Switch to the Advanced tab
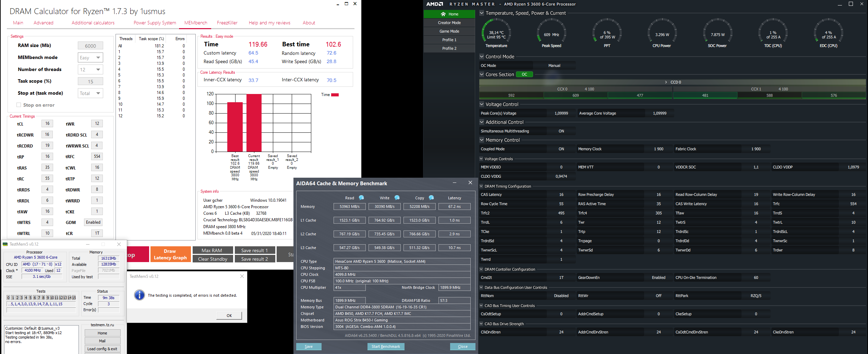Screen dimensions: 868x354 pos(44,23)
